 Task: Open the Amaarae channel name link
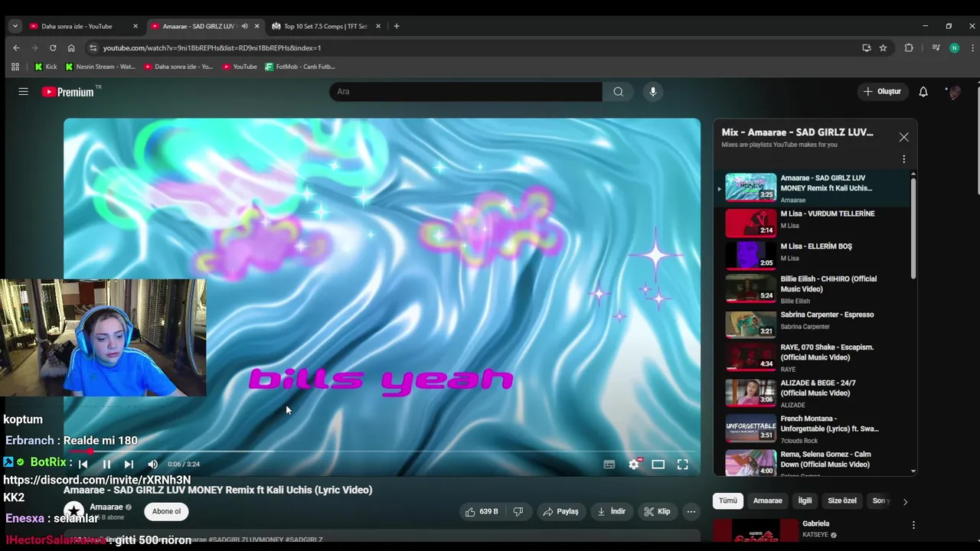point(106,507)
